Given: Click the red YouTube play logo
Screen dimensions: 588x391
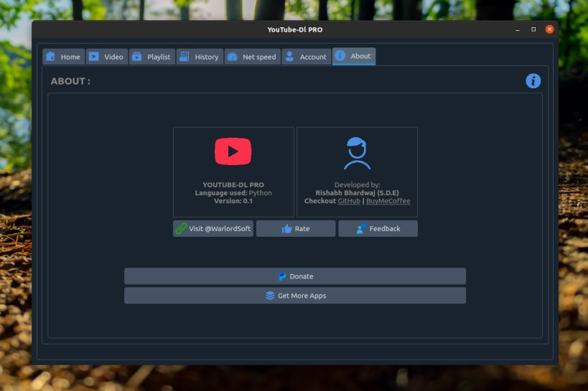Looking at the screenshot, I should coord(233,151).
